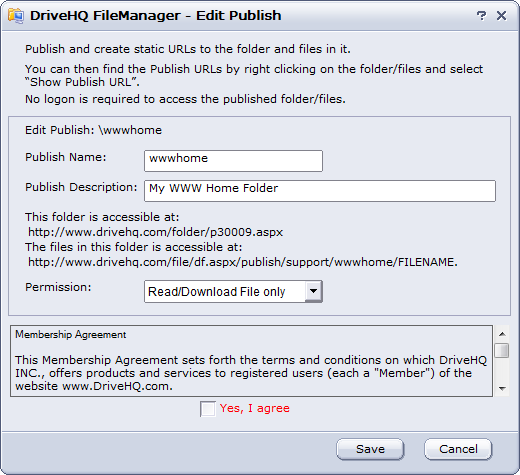The image size is (520, 475).
Task: Click the file URL ending in FILENAME
Action: click(243, 262)
